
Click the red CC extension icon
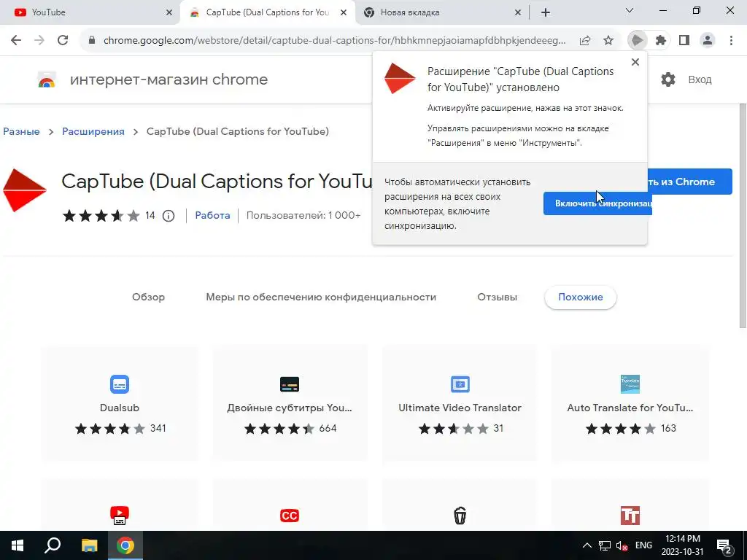tap(290, 516)
